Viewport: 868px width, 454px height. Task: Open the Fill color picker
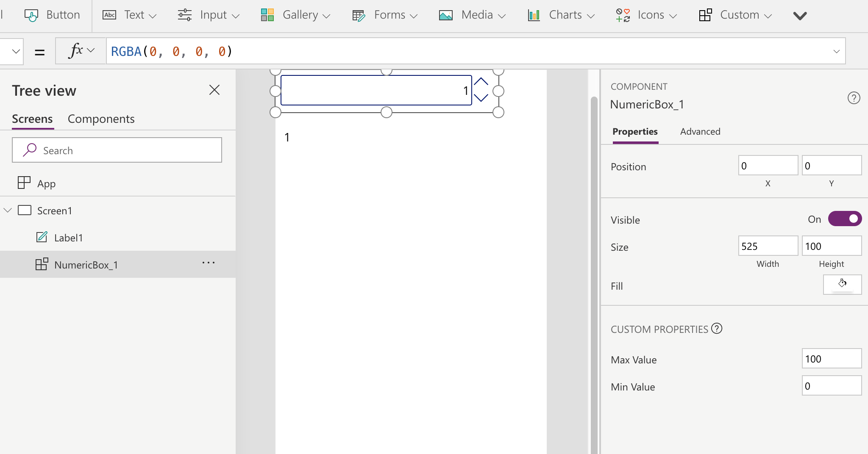pos(842,284)
